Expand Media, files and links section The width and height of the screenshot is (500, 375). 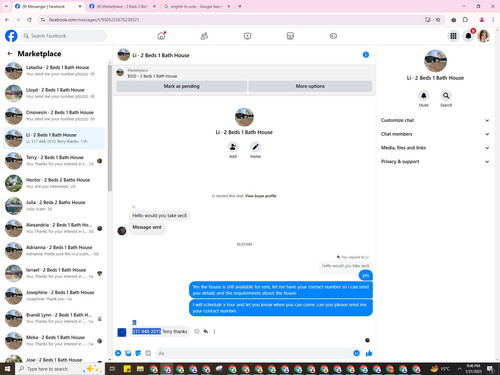click(435, 148)
